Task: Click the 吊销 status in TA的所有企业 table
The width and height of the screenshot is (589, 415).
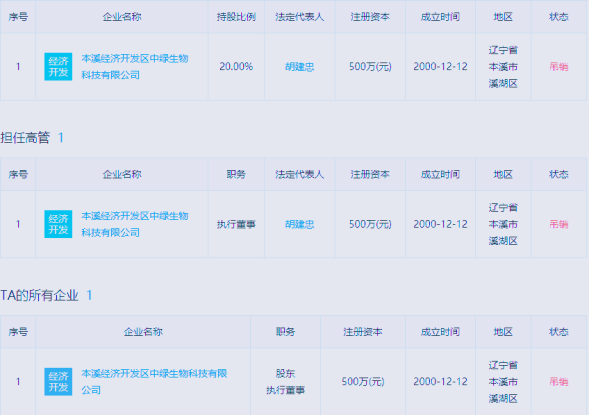Action: (559, 382)
